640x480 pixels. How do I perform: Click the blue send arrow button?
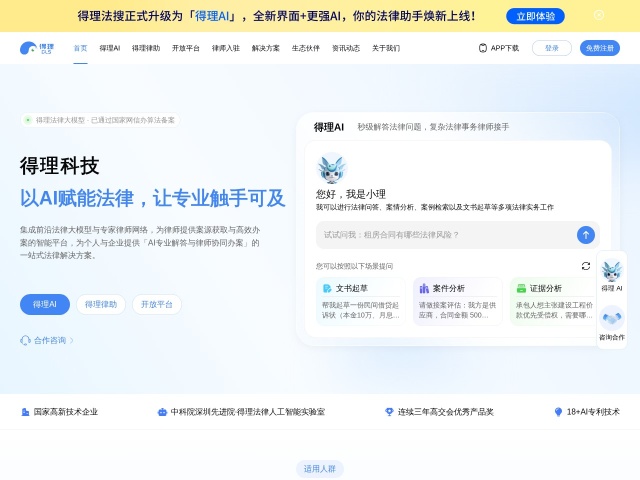click(586, 235)
